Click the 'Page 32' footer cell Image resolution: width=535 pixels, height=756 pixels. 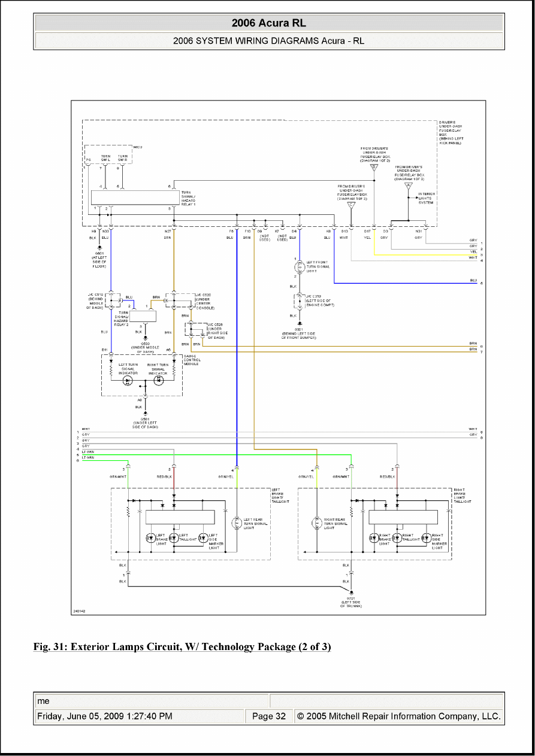[269, 716]
